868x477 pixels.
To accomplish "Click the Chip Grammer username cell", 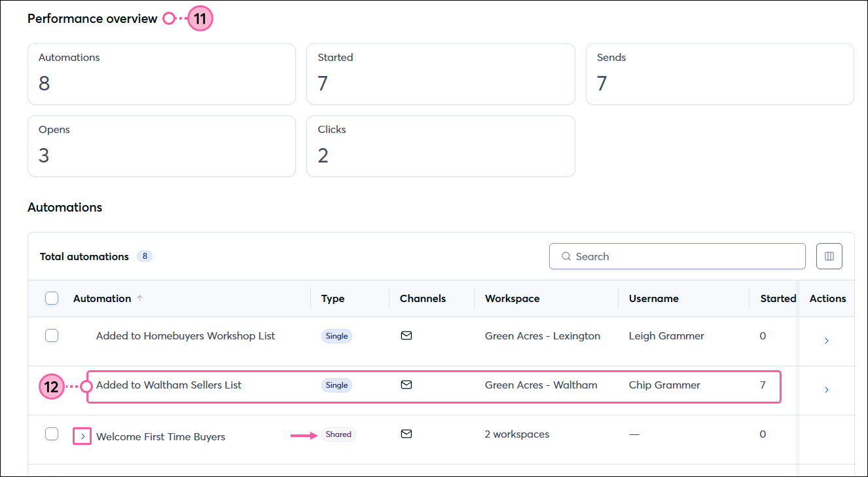I will pyautogui.click(x=664, y=385).
